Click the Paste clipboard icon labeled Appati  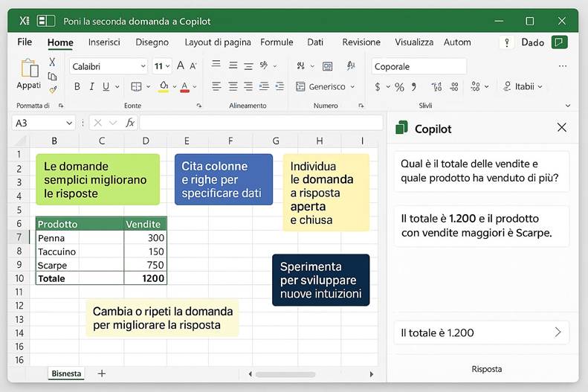click(x=29, y=74)
